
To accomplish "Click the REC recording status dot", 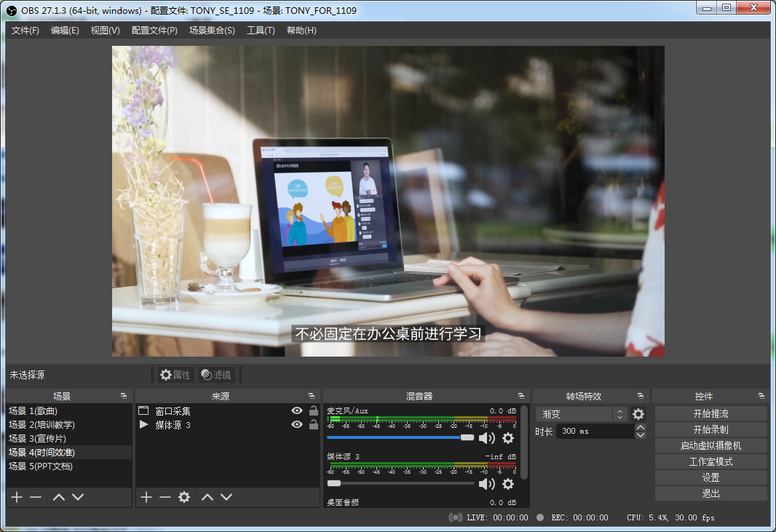I will coord(540,517).
